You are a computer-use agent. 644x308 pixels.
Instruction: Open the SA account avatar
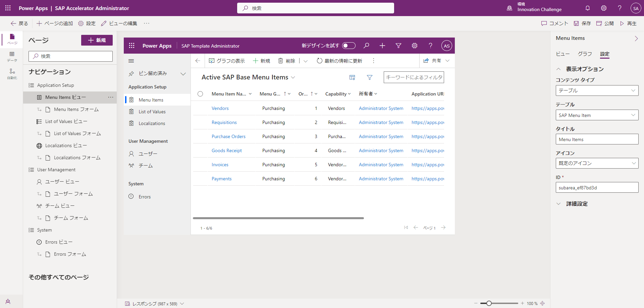[636, 8]
